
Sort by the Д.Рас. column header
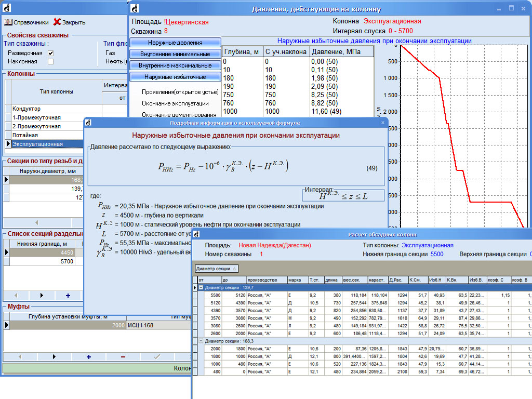(x=398, y=280)
